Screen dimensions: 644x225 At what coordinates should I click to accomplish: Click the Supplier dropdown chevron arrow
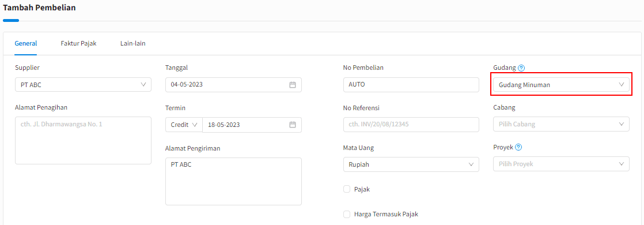tap(143, 85)
